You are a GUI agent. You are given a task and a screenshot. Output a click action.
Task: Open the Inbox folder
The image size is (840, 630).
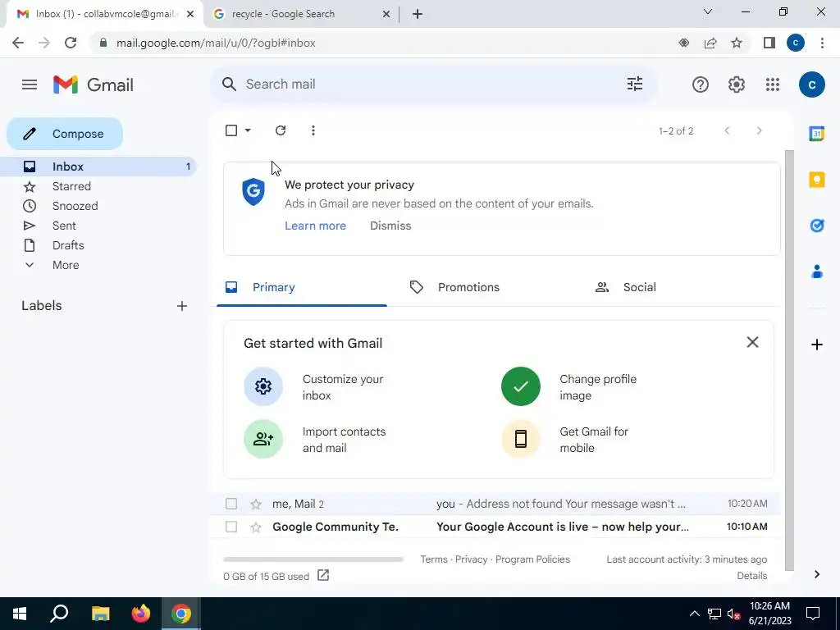98,167
